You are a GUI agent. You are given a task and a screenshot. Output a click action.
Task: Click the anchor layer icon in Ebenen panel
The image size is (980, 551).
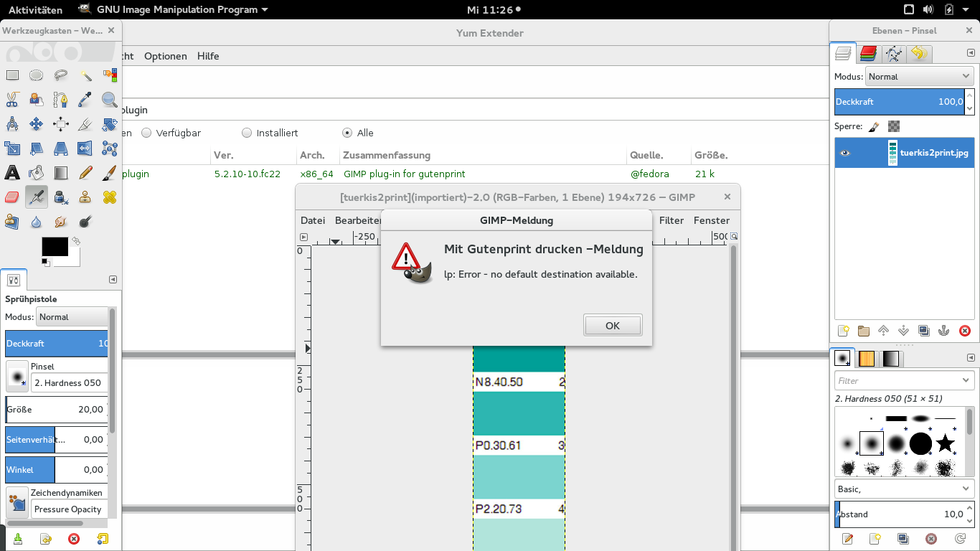click(x=945, y=331)
